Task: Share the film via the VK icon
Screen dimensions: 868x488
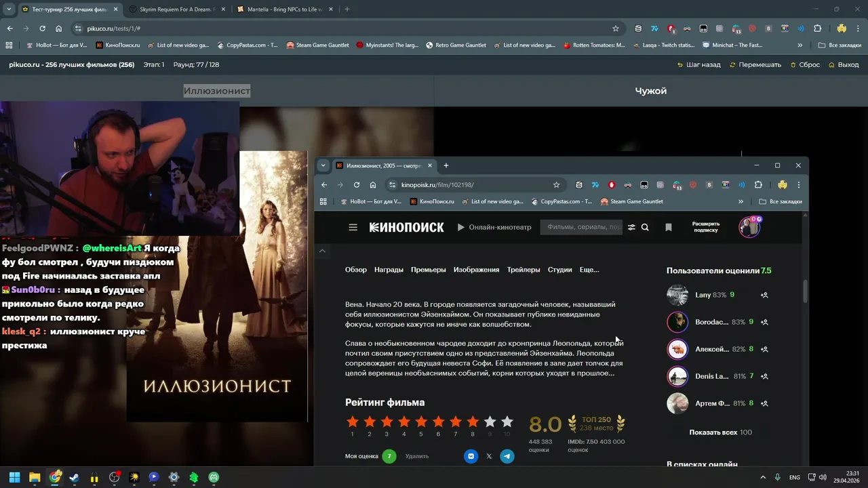Action: (471, 456)
